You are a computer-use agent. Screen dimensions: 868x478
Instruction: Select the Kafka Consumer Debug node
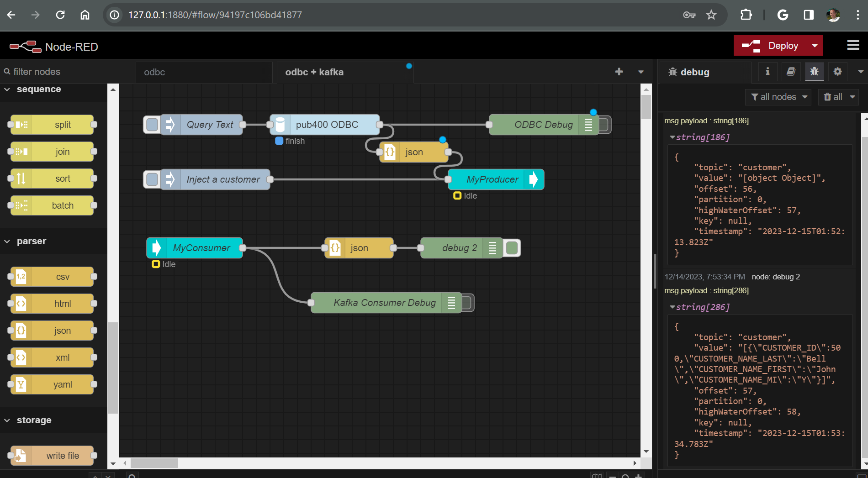(x=386, y=303)
